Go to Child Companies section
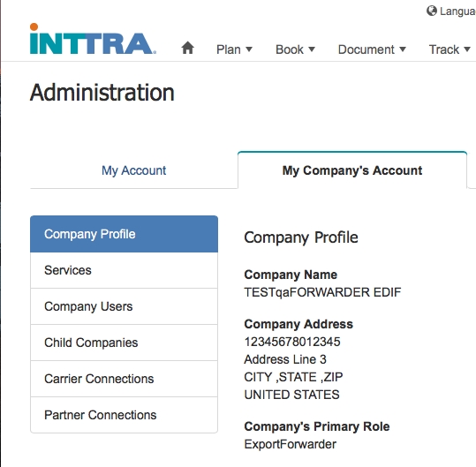 pyautogui.click(x=125, y=343)
